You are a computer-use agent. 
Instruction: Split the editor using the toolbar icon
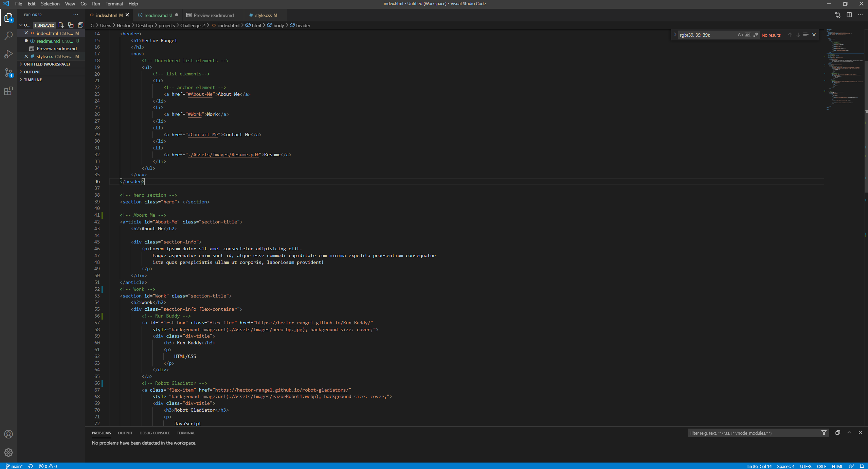click(x=850, y=15)
